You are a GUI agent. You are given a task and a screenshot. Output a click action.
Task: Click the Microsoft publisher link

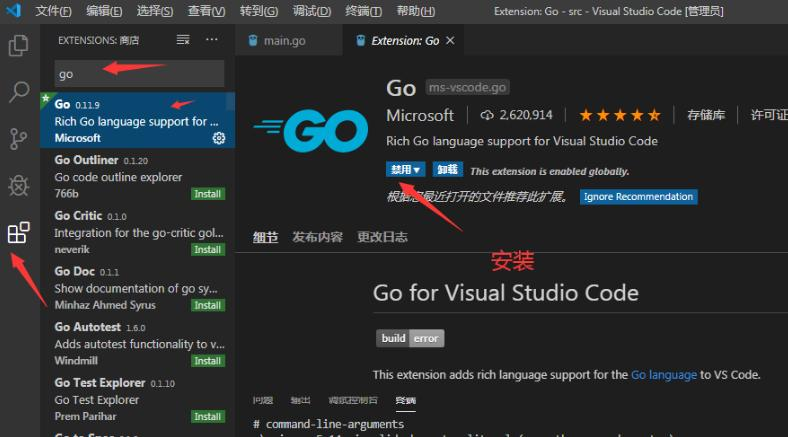pyautogui.click(x=420, y=116)
